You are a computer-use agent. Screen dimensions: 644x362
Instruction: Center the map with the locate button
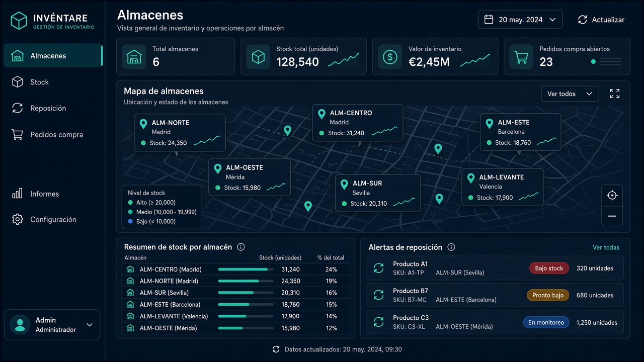[x=612, y=196]
